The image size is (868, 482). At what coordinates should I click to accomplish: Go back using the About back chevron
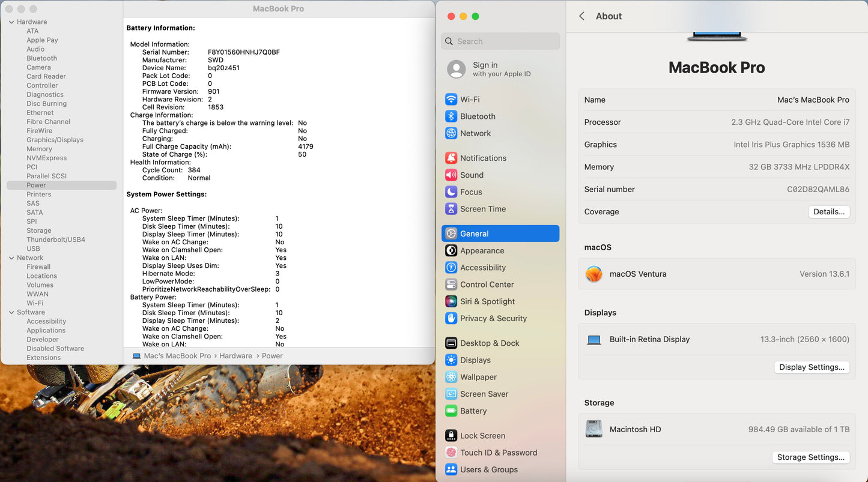tap(581, 16)
